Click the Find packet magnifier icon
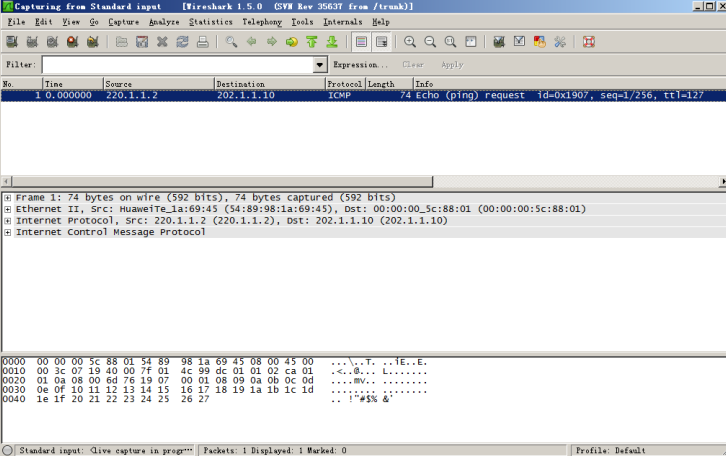 click(231, 42)
